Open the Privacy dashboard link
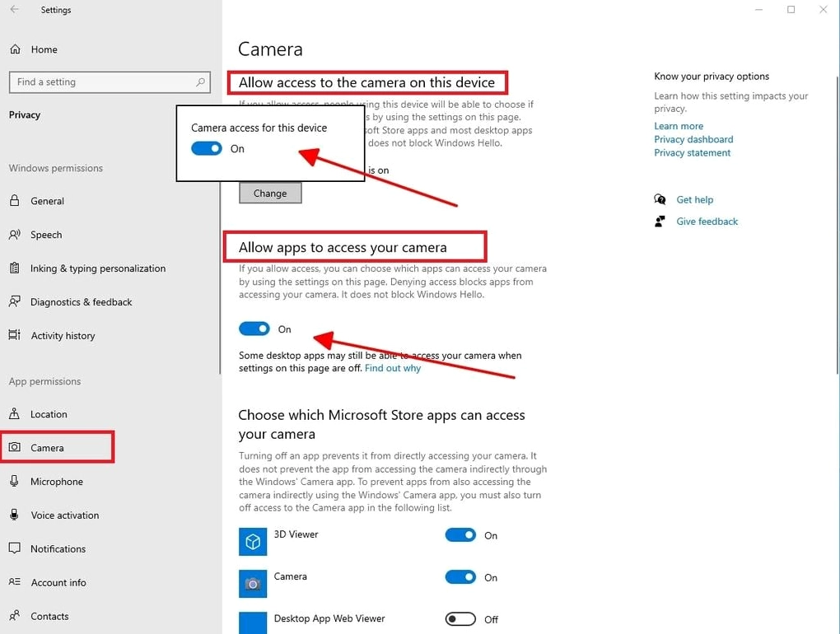Viewport: 840px width, 634px height. 693,140
